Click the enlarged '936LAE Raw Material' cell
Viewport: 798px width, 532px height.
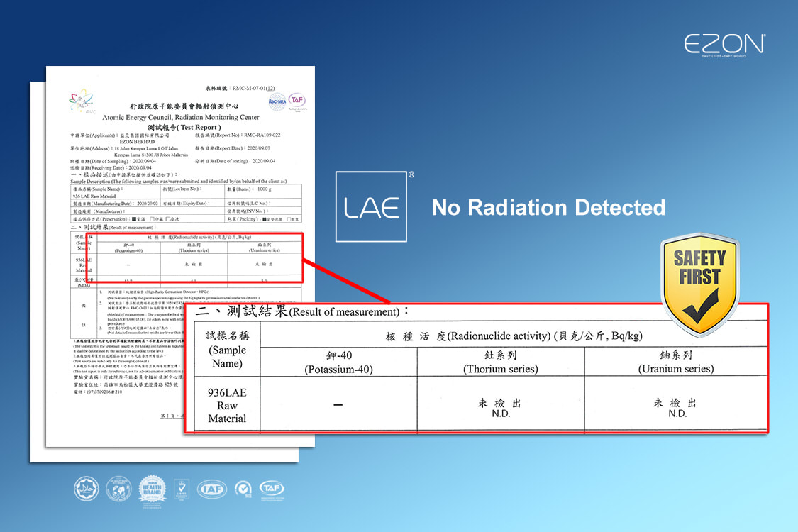click(227, 405)
